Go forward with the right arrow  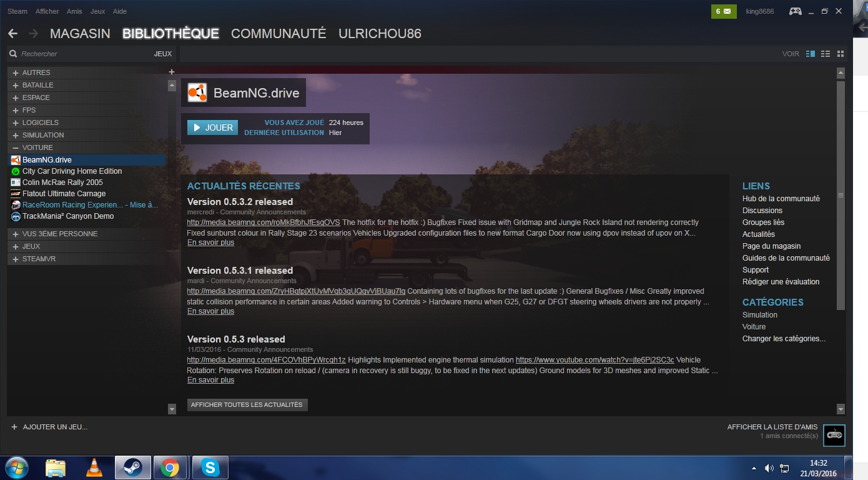click(34, 34)
